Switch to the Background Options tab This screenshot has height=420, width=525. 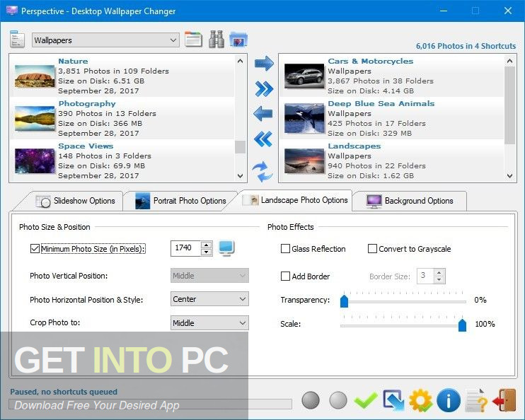click(410, 201)
